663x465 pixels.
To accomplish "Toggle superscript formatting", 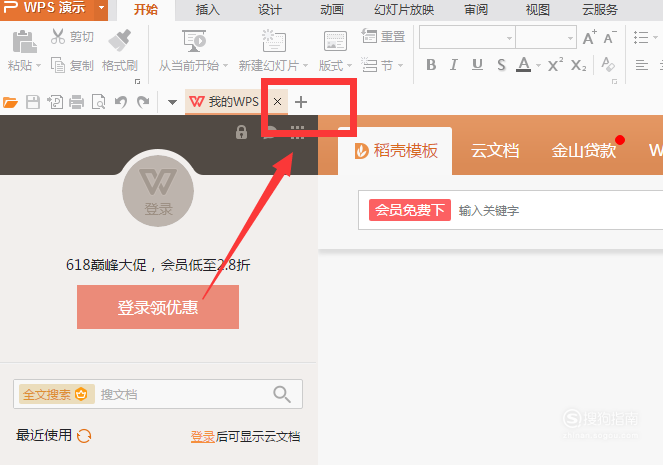I will point(555,65).
